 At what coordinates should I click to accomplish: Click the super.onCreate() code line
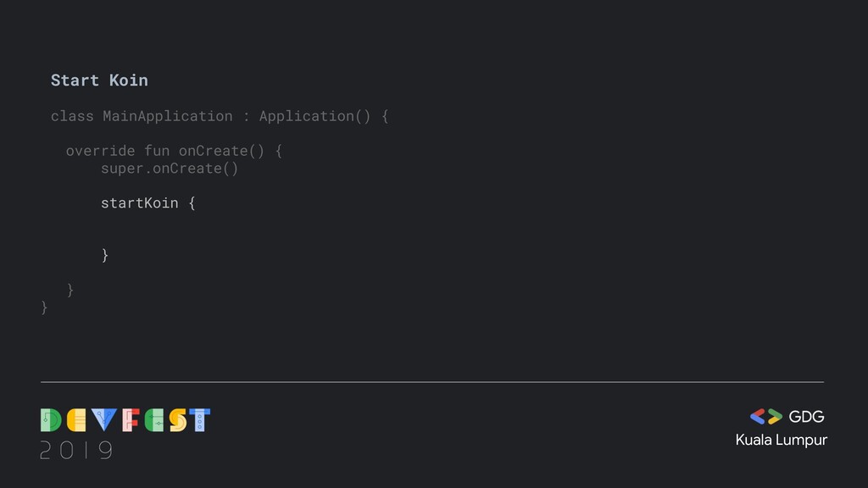170,169
